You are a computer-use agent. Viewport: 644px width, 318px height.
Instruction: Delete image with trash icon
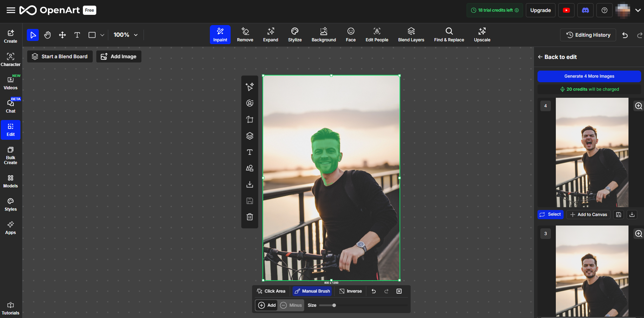tap(250, 217)
